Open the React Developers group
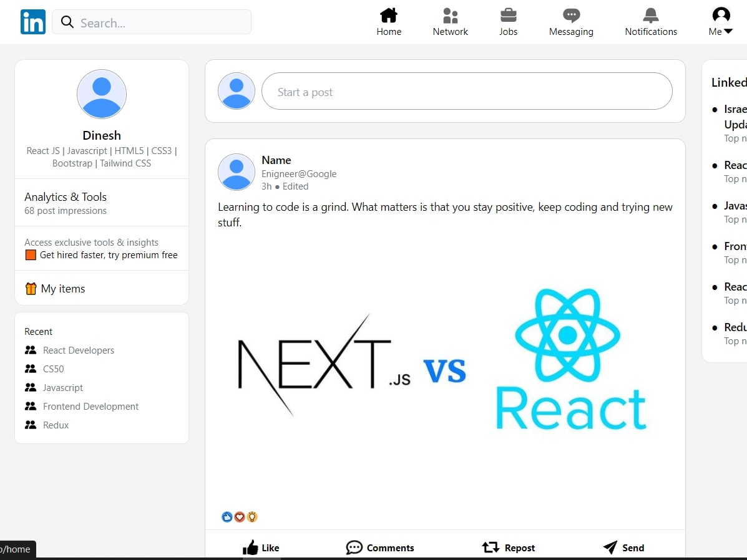Viewport: 747px width, 560px height. [x=78, y=350]
